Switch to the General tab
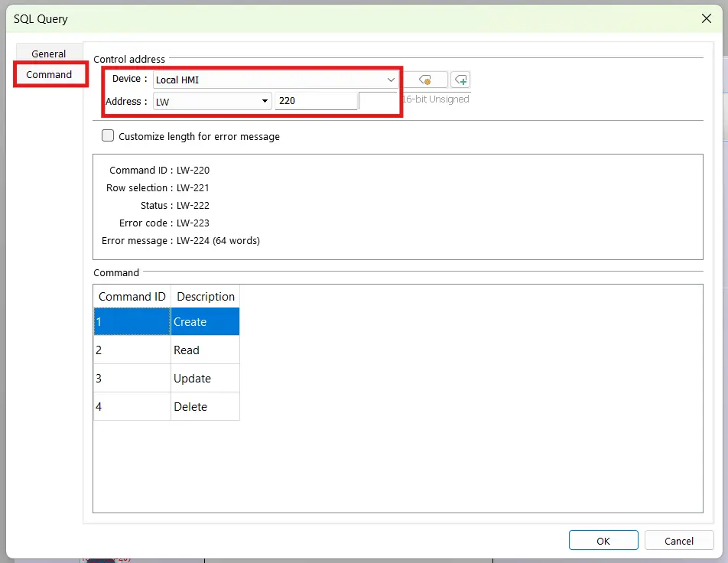 coord(48,54)
